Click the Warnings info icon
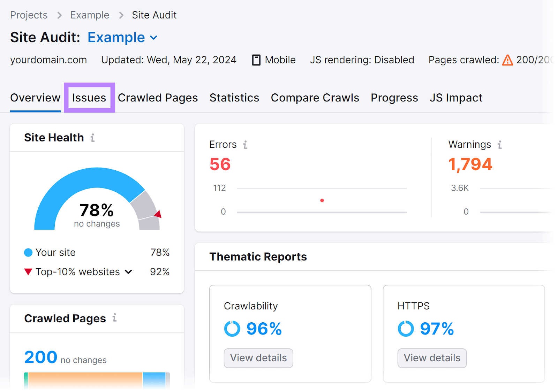 coord(500,145)
